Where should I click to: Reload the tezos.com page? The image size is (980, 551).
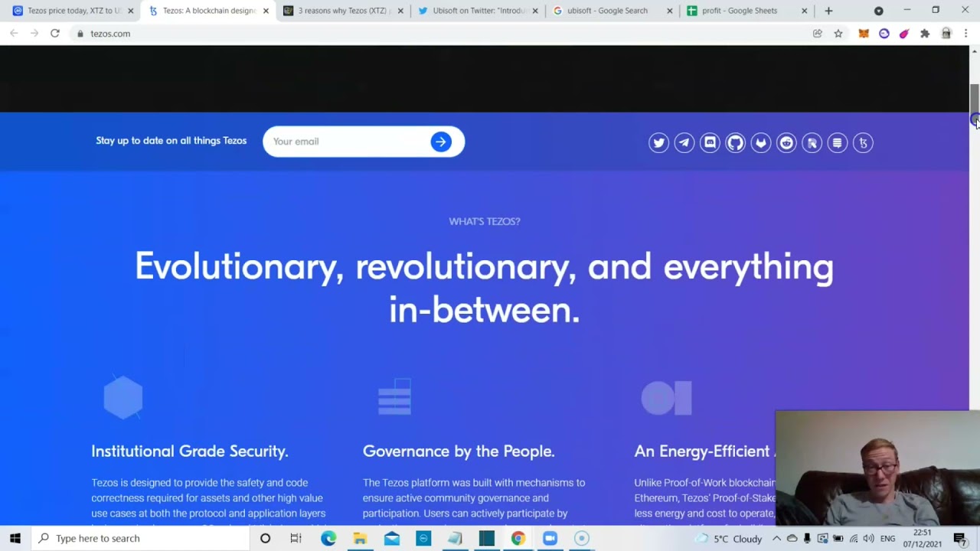(55, 34)
